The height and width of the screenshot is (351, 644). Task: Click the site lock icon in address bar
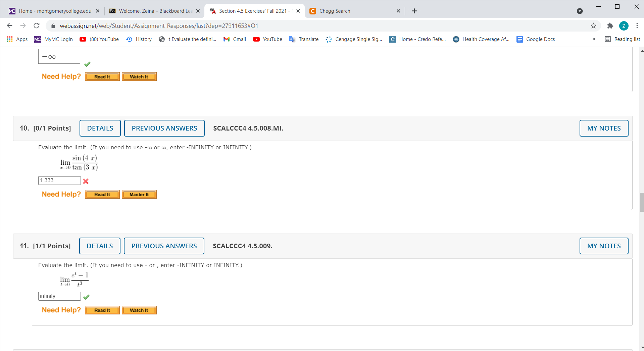(x=53, y=26)
